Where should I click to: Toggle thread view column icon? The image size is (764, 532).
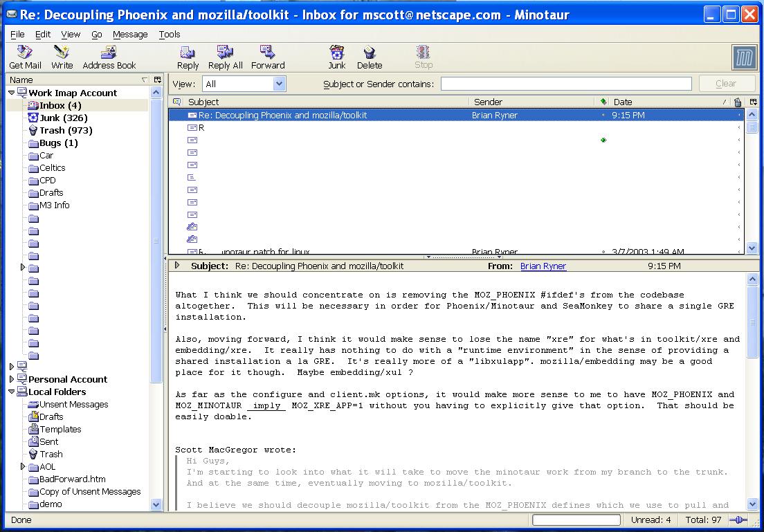[x=176, y=102]
